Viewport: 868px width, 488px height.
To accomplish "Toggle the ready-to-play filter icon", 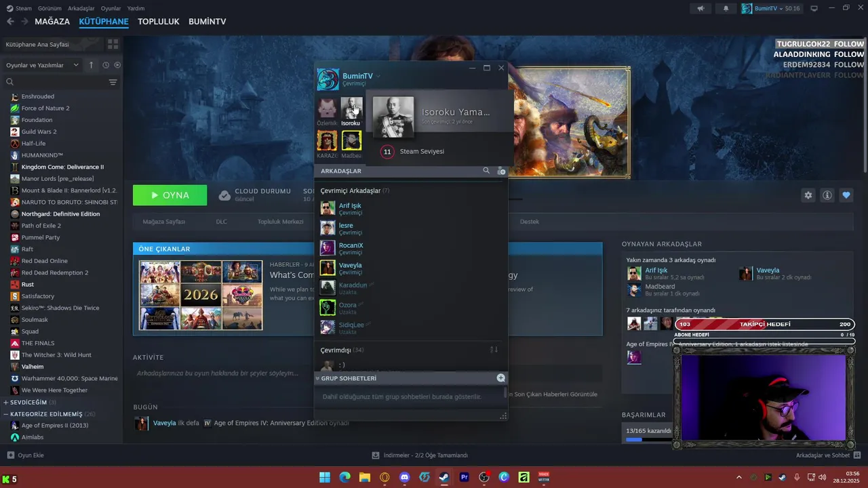I will point(117,65).
